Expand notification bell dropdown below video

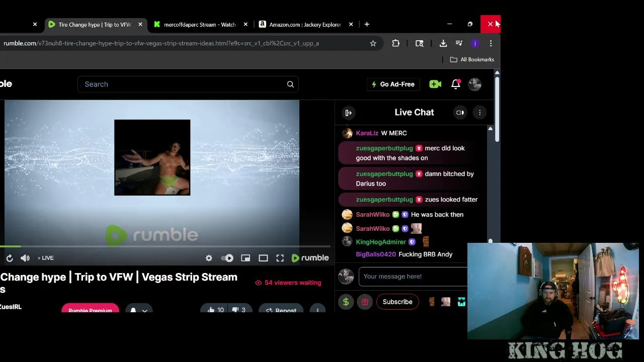pyautogui.click(x=145, y=311)
